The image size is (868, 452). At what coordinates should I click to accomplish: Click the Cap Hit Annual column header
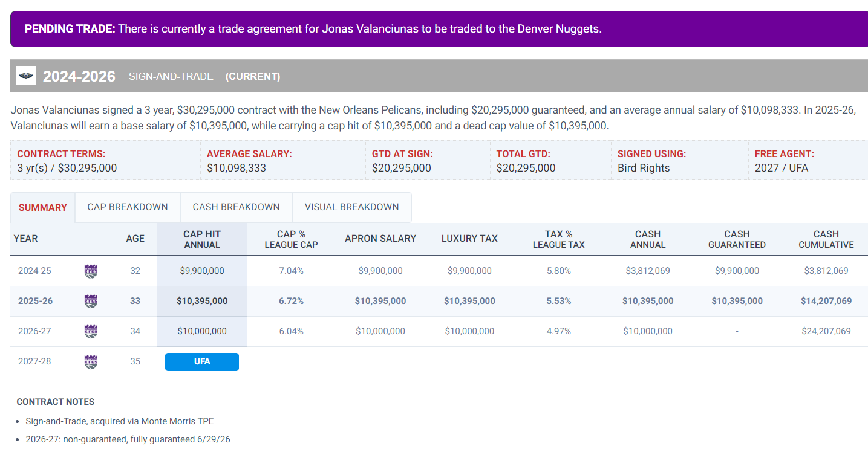click(x=202, y=239)
